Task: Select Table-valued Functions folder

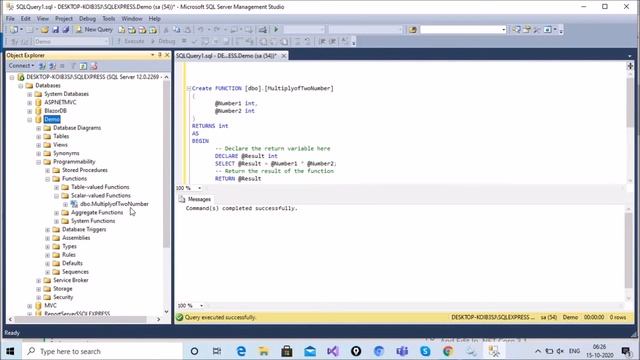Action: 100,187
